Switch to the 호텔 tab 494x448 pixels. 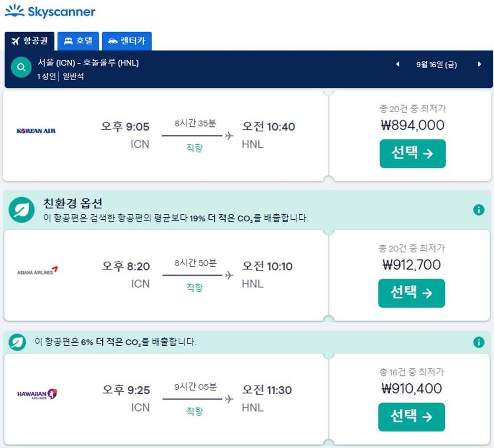click(78, 41)
